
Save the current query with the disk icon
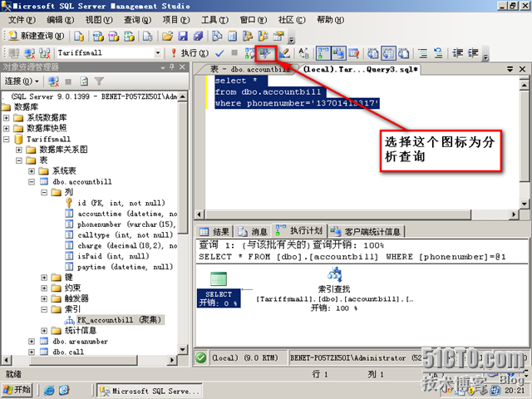pyautogui.click(x=183, y=36)
